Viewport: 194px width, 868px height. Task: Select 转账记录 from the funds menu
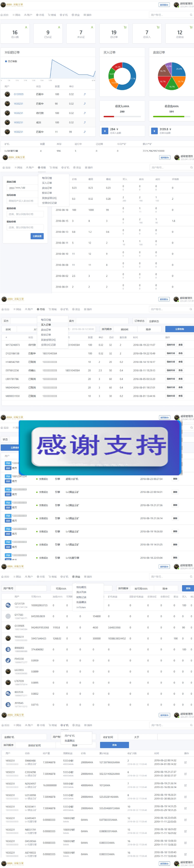81,597
